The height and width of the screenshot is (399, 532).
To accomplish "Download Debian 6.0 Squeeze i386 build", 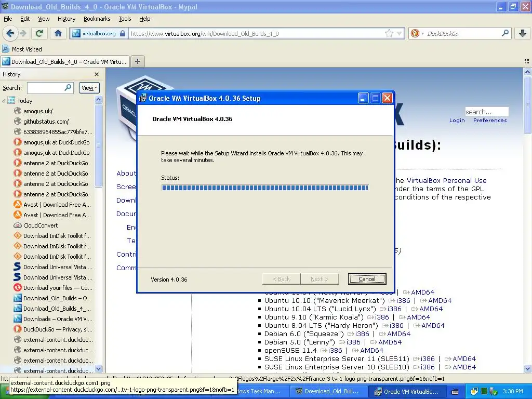I will (x=362, y=334).
